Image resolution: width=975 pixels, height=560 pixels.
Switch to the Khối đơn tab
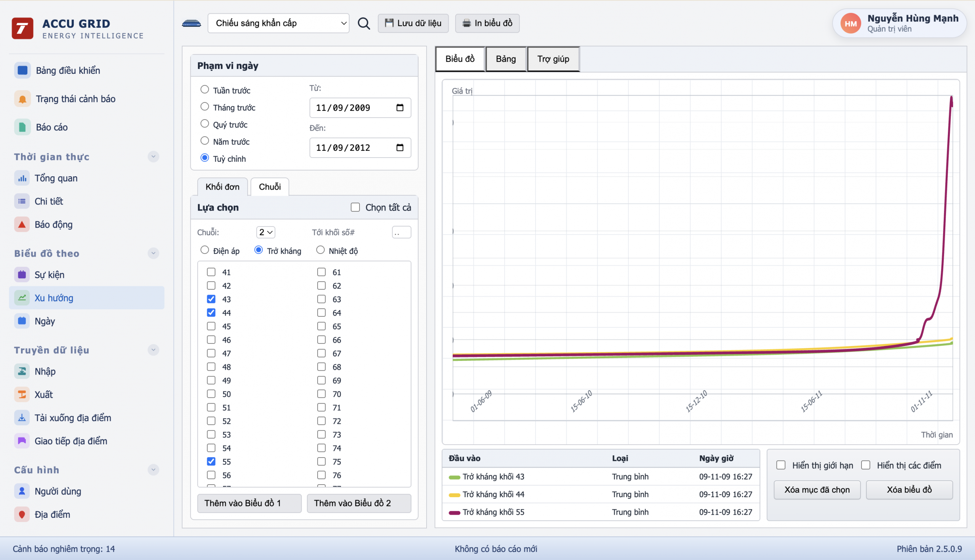[x=222, y=187]
